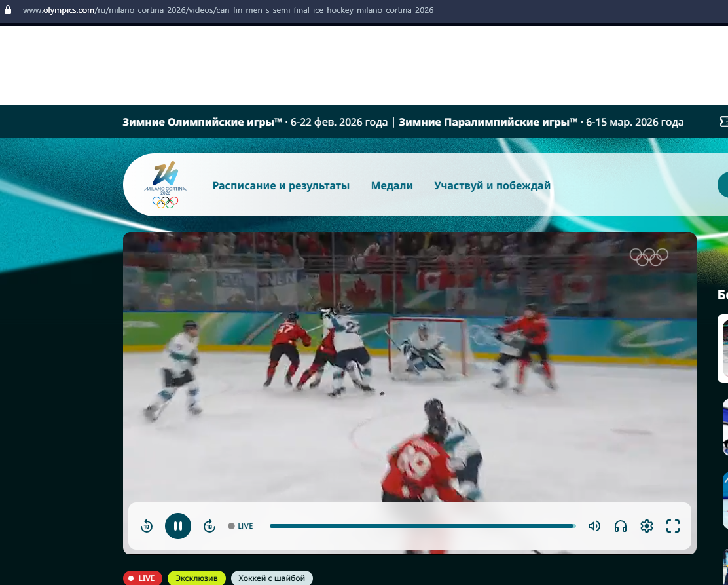728x585 pixels.
Task: Open video settings with the gear icon
Action: point(647,526)
